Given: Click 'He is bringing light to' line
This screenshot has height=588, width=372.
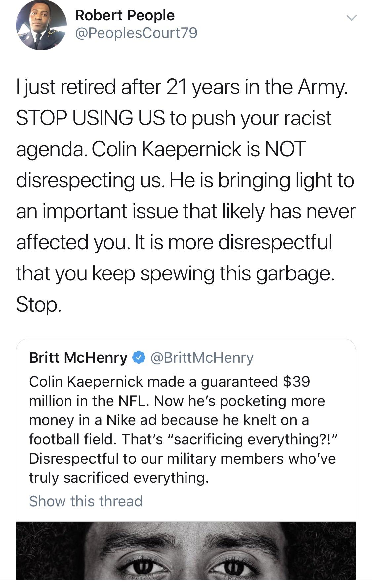Looking at the screenshot, I should 262,180.
